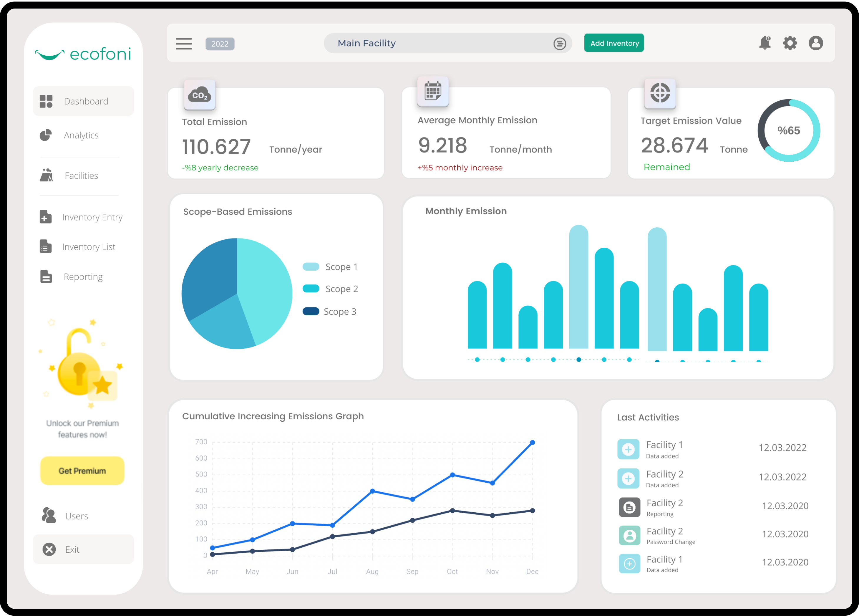The image size is (859, 616).
Task: Open the user profile icon
Action: pyautogui.click(x=815, y=43)
